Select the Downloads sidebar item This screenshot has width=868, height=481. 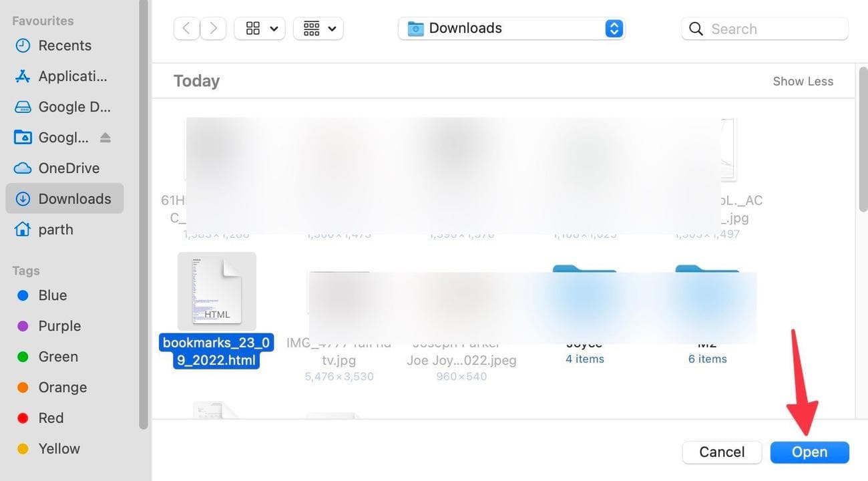tap(74, 199)
